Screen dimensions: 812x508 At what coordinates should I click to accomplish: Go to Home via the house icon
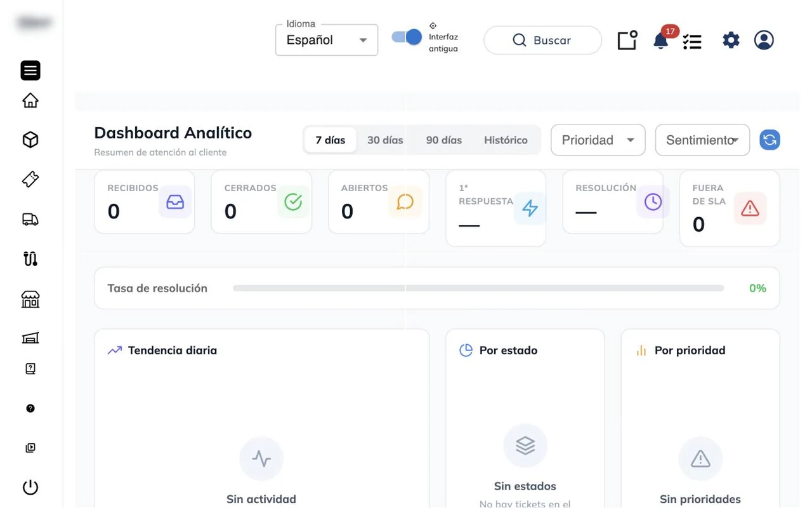(x=30, y=100)
